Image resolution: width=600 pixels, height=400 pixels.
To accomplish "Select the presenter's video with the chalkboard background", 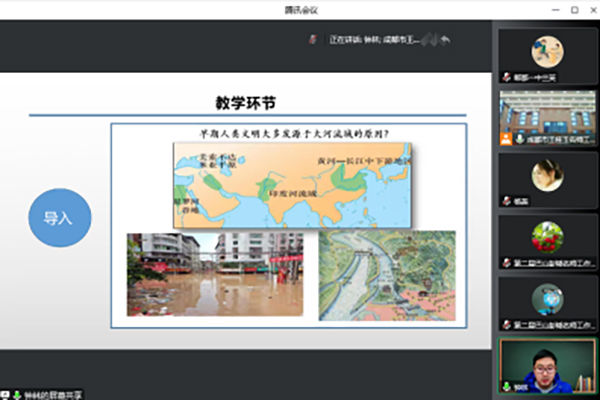I will click(548, 366).
